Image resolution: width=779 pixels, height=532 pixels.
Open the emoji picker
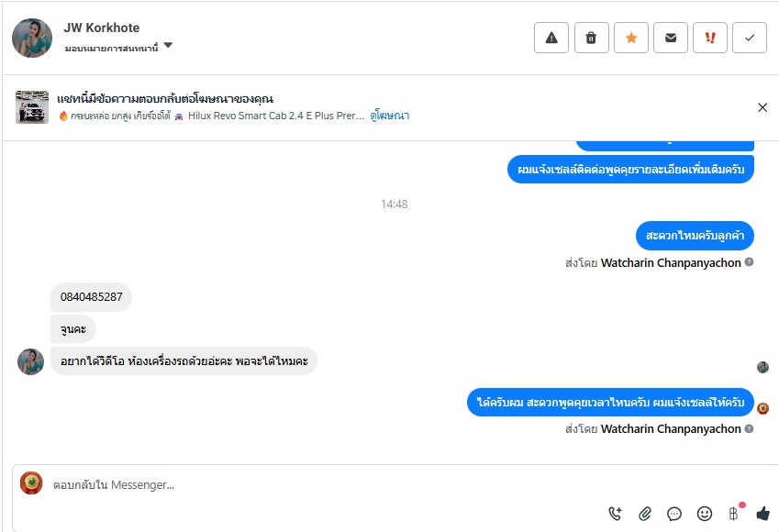[x=705, y=514]
